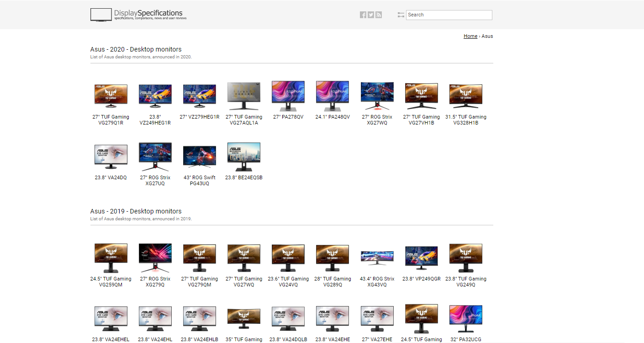
Task: Open the 23.8" VA24DQLB Eye Care thumbnail
Action: pyautogui.click(x=288, y=318)
